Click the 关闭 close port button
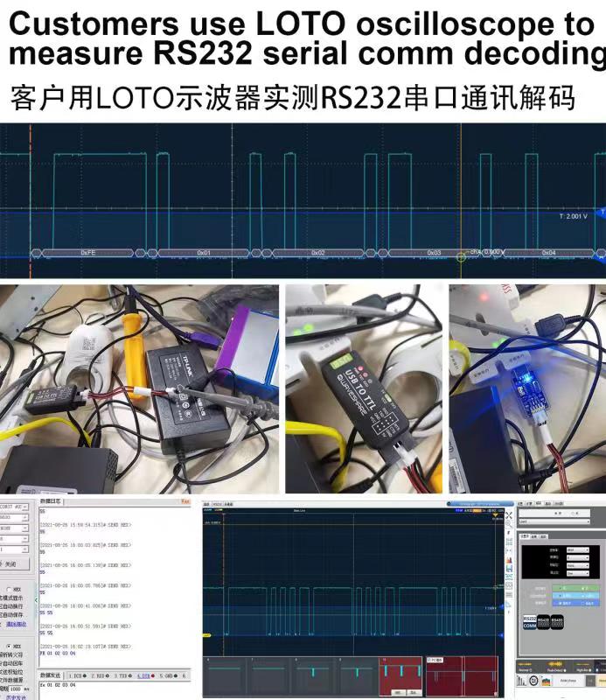The height and width of the screenshot is (700, 606). tap(14, 563)
